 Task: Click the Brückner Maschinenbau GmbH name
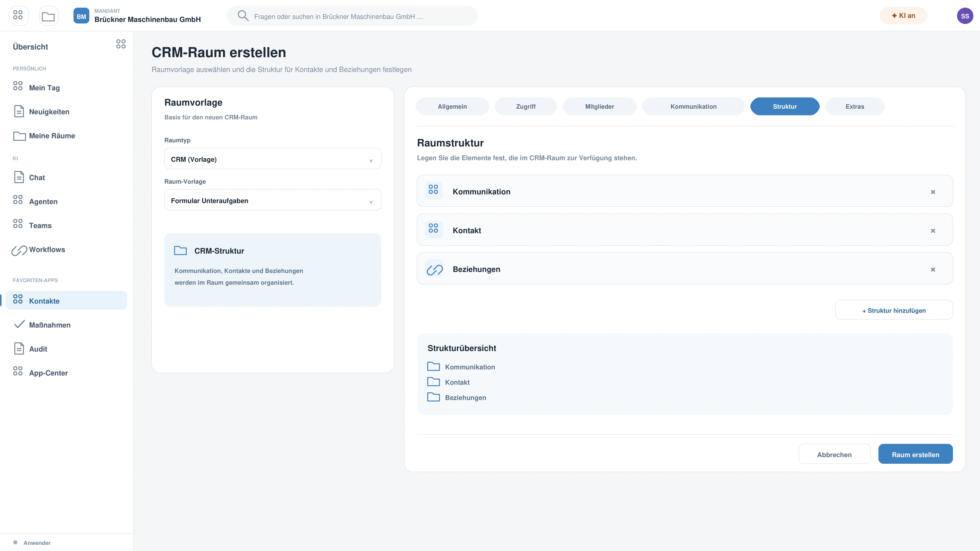click(x=148, y=19)
